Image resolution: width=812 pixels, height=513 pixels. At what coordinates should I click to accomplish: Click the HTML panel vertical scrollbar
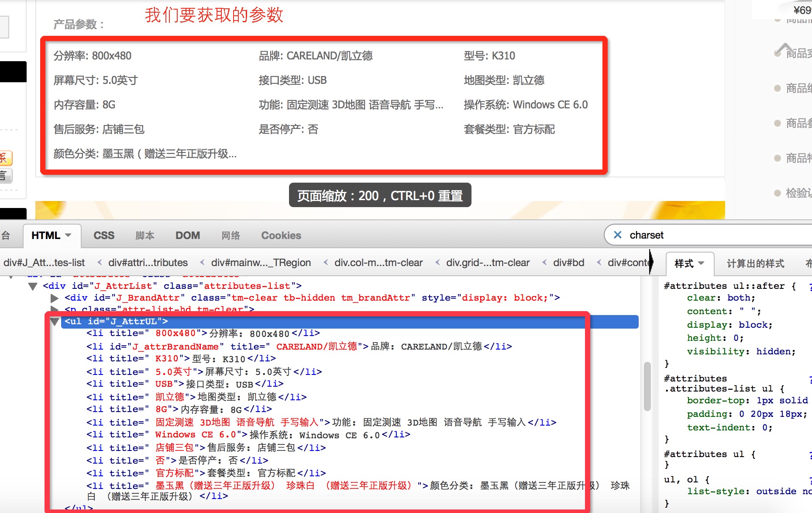[x=647, y=386]
